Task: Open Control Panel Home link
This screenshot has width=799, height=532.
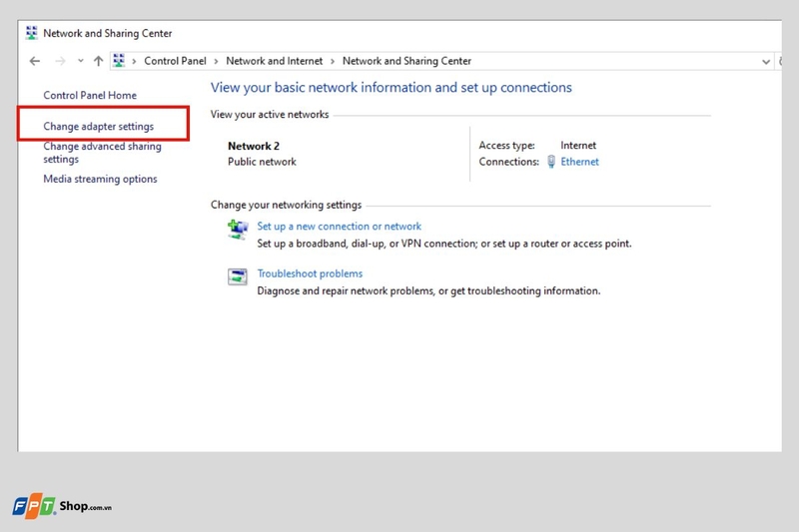Action: [90, 95]
